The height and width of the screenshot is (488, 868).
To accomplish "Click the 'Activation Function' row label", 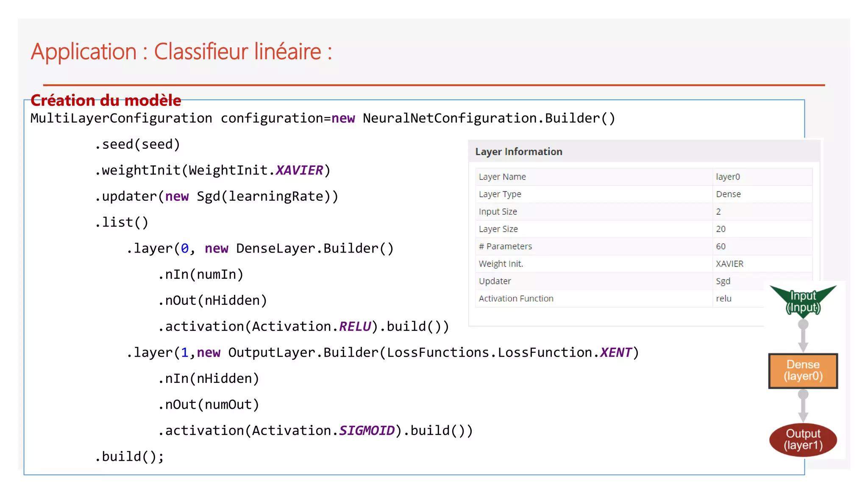I will tap(516, 298).
